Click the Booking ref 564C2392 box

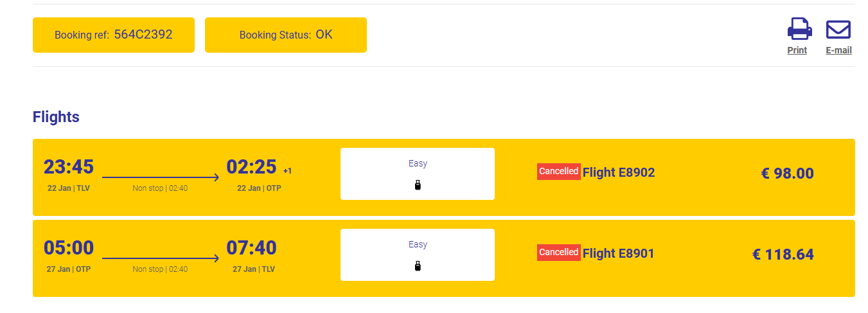(114, 35)
